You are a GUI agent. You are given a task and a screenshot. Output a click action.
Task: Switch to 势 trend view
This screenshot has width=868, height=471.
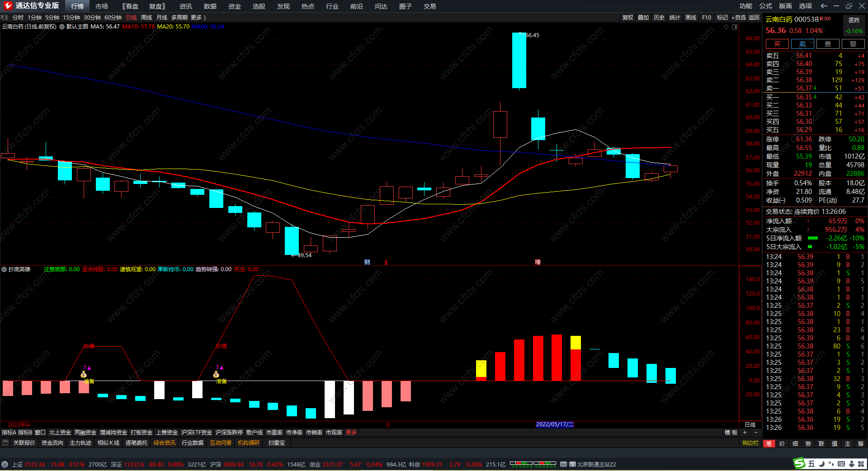(x=808, y=443)
